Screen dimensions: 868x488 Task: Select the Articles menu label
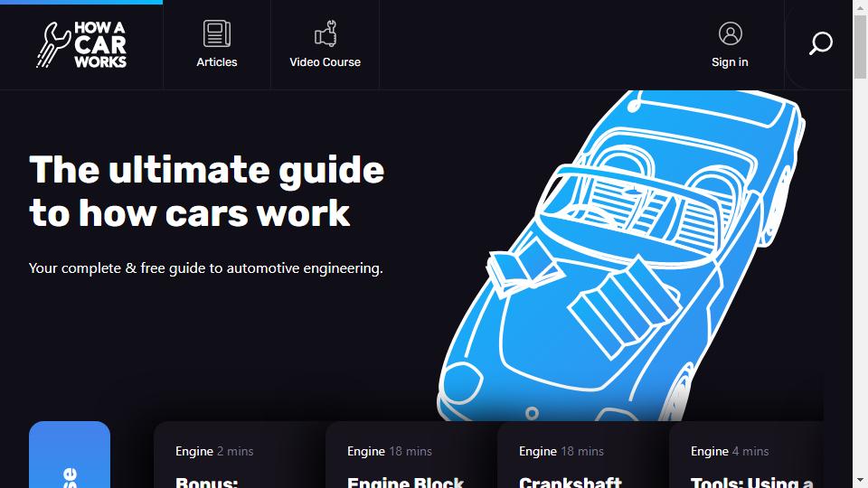(x=216, y=62)
